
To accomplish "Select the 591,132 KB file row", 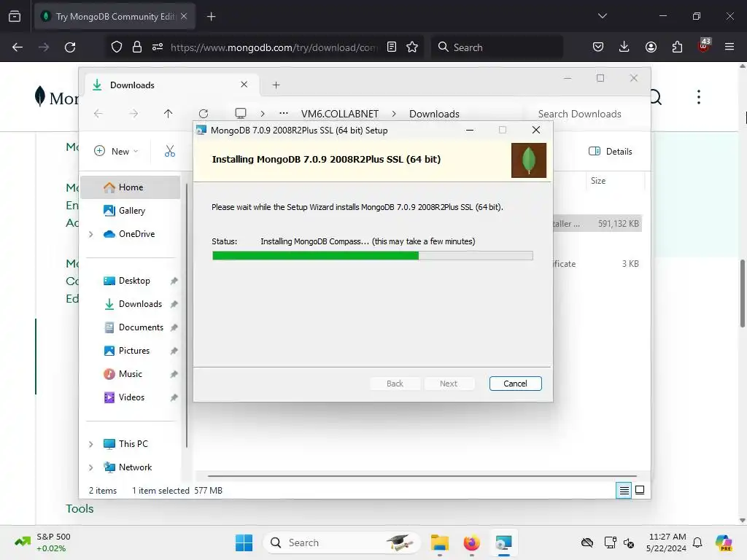I will pos(597,223).
